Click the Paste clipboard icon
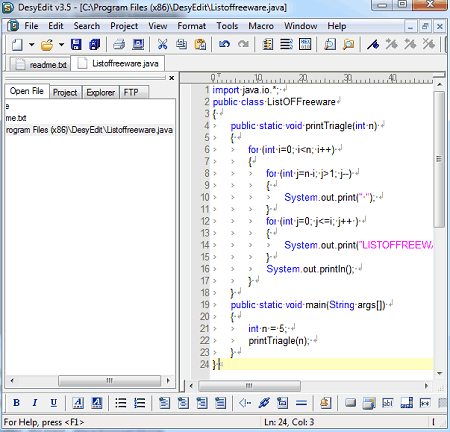The width and height of the screenshot is (450, 432). (200, 44)
